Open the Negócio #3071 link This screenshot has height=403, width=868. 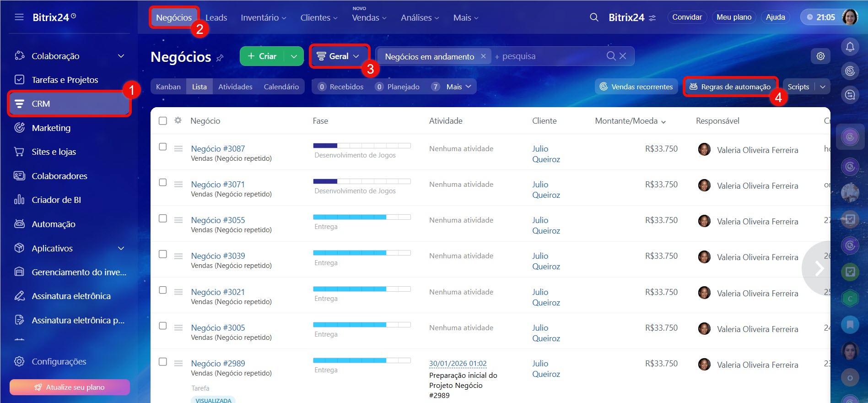point(218,184)
